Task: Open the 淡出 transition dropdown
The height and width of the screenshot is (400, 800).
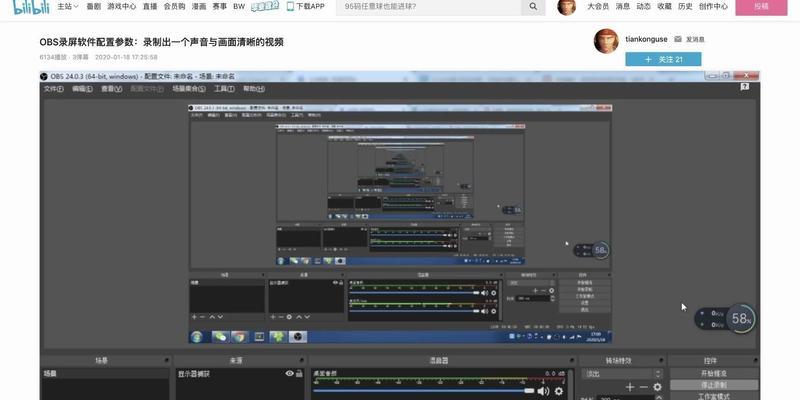Action: (x=623, y=374)
